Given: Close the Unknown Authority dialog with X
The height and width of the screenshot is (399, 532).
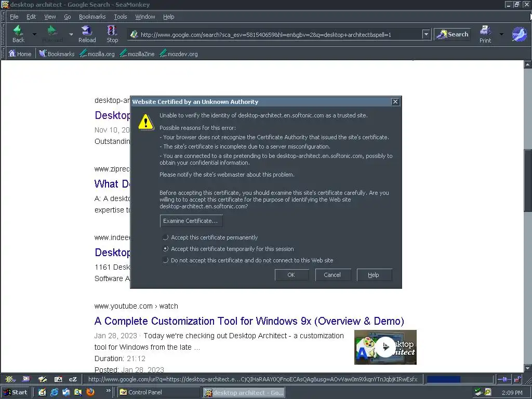Looking at the screenshot, I should [x=395, y=102].
